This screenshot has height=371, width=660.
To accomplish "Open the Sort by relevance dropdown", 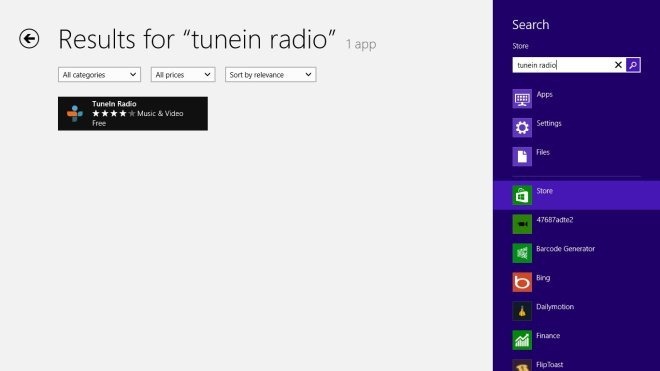I will [x=271, y=75].
